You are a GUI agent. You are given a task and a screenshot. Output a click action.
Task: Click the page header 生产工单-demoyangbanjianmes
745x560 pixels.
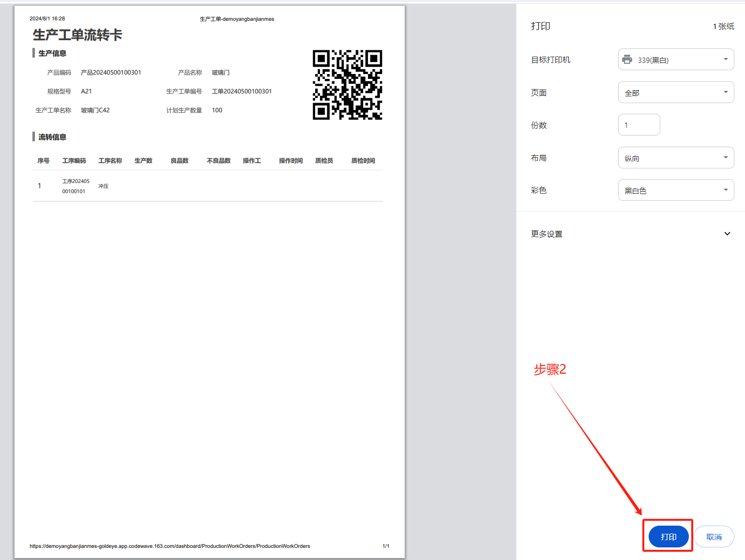[237, 19]
